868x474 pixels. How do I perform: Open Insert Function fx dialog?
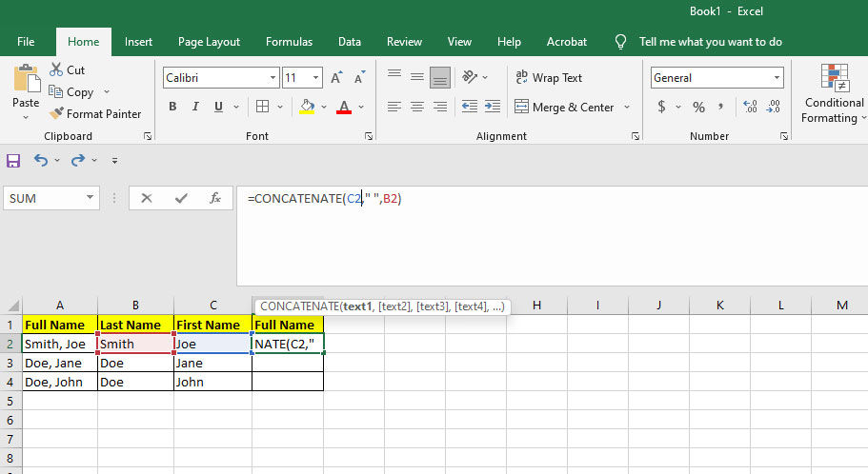click(x=215, y=198)
